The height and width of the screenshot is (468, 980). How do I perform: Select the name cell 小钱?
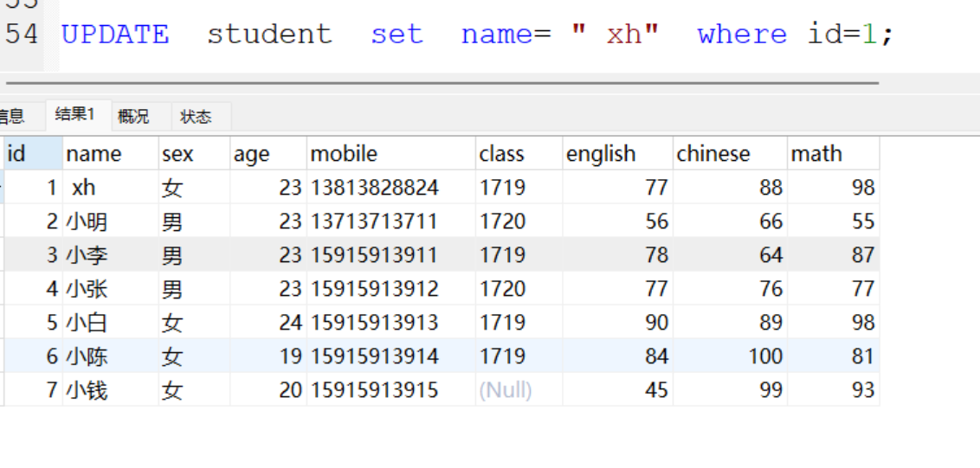click(x=111, y=390)
